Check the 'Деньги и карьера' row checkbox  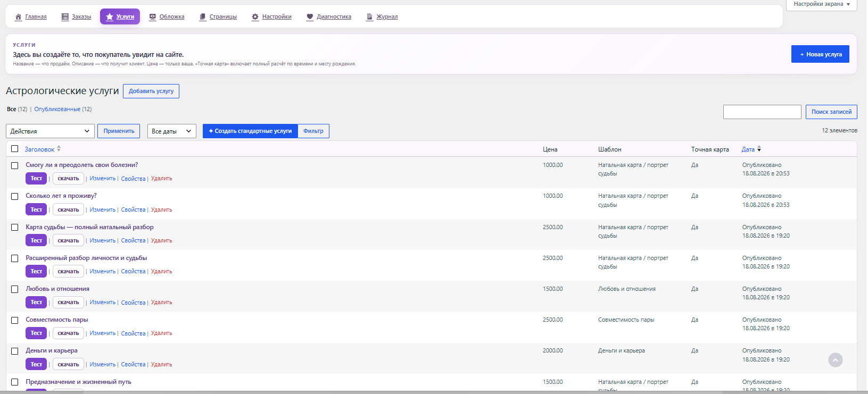pos(15,351)
